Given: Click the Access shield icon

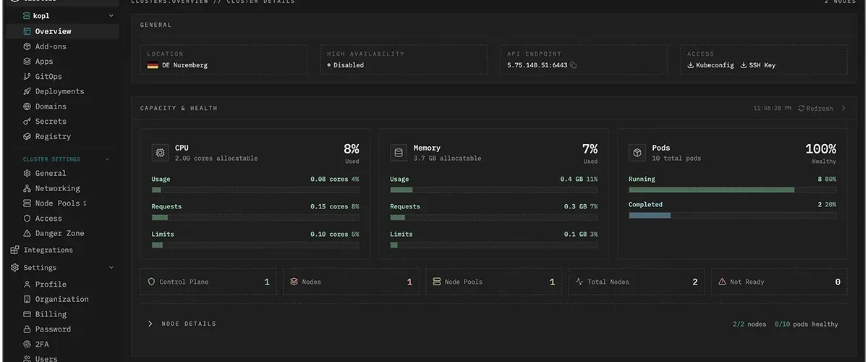Looking at the screenshot, I should click(x=27, y=218).
